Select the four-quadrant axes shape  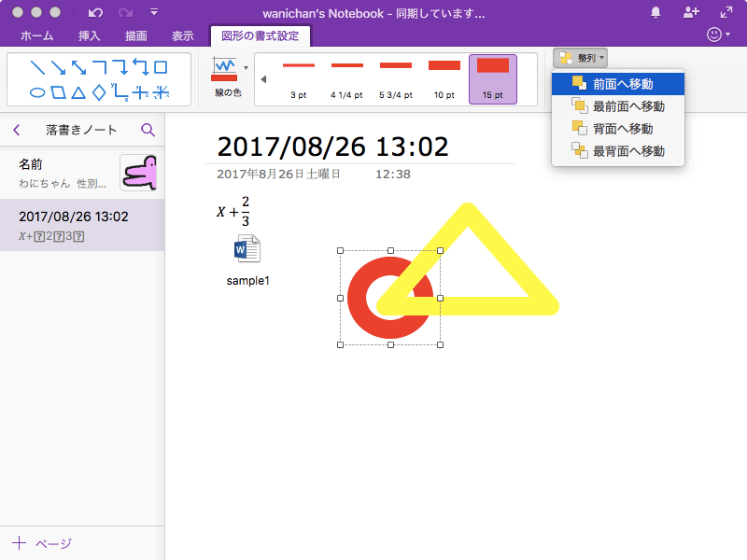(x=141, y=92)
